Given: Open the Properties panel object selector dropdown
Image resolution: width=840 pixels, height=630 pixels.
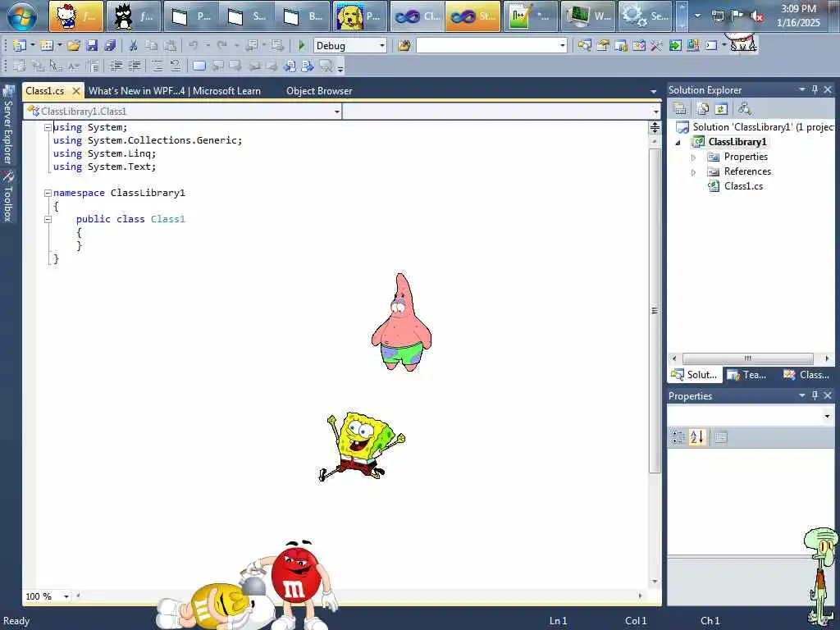Looking at the screenshot, I should pos(827,416).
